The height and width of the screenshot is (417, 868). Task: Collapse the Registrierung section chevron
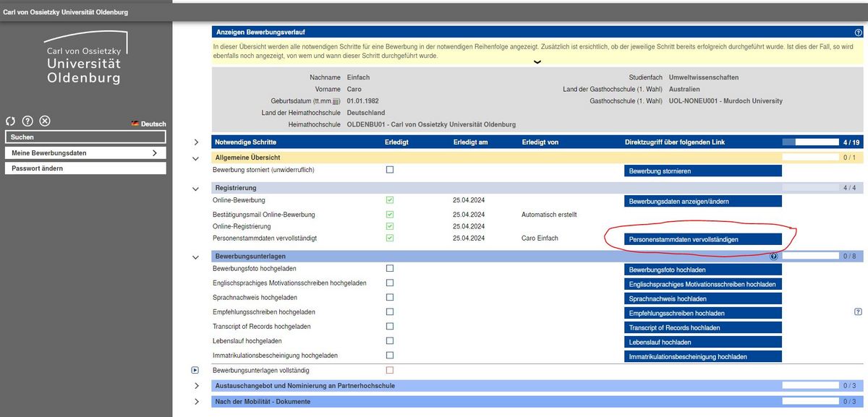(196, 189)
